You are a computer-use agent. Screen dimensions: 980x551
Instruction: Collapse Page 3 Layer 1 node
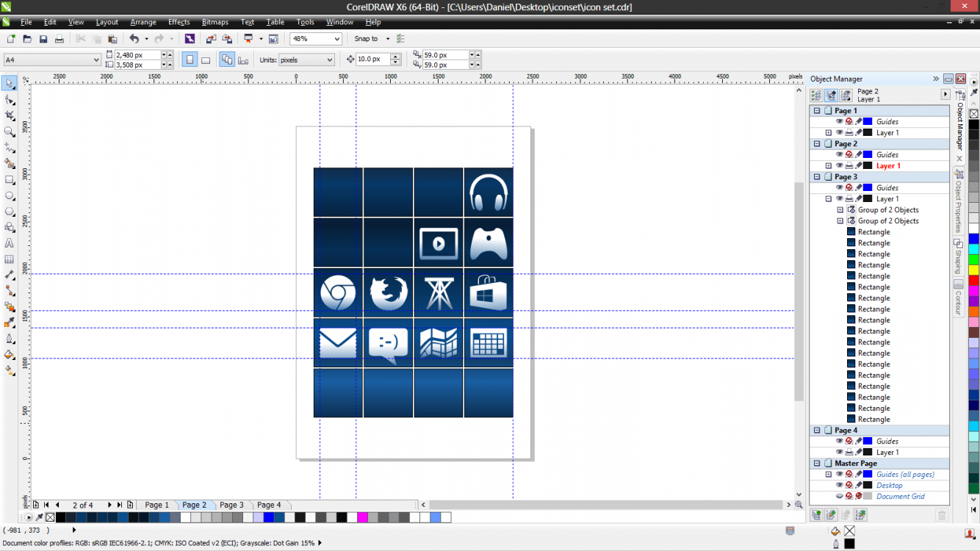[x=829, y=198]
